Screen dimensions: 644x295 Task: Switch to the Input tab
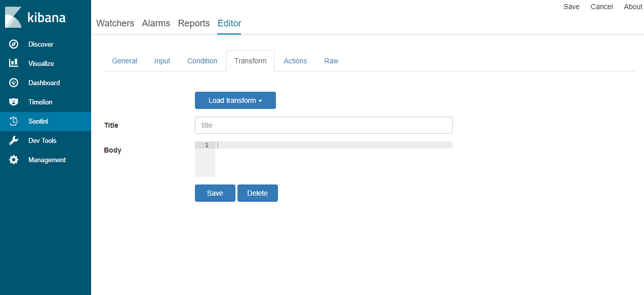point(162,61)
